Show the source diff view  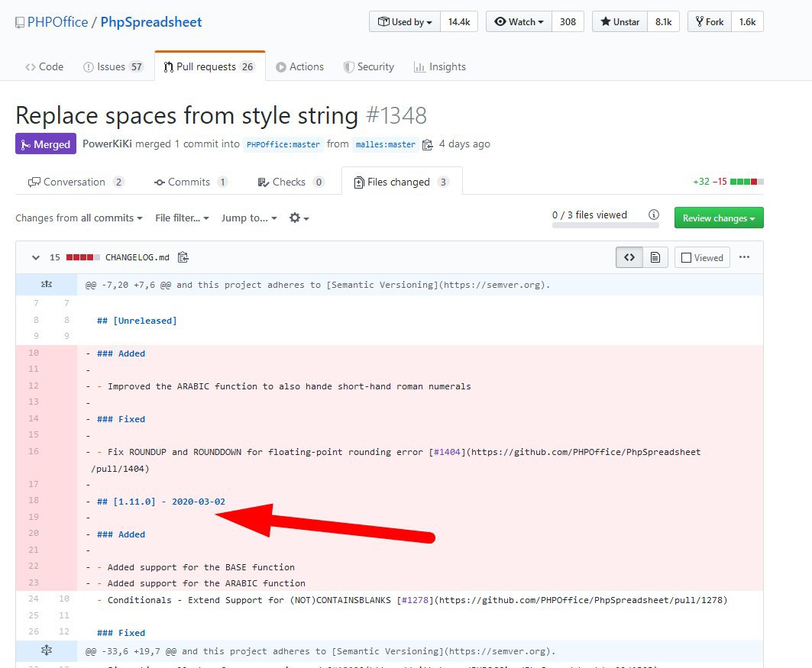coord(629,257)
